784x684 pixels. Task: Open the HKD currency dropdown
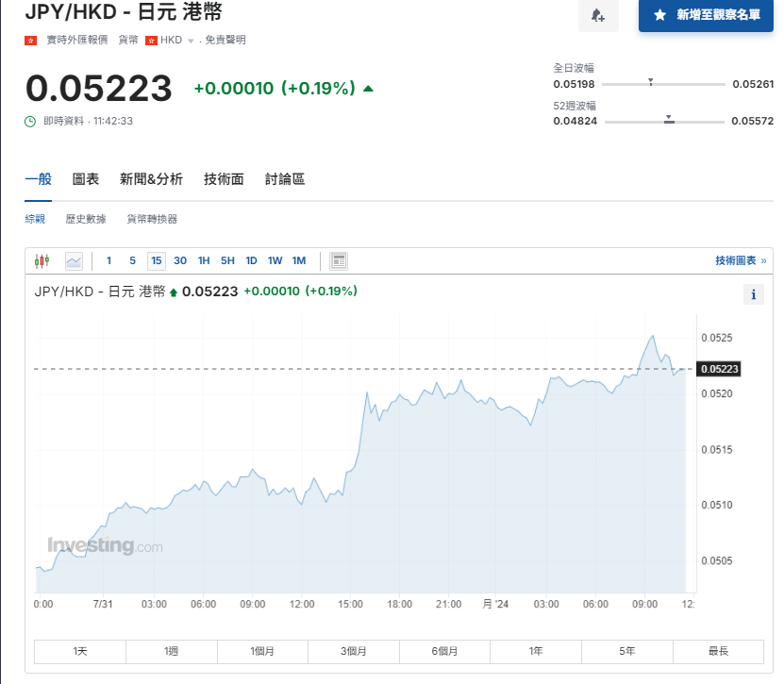point(191,41)
